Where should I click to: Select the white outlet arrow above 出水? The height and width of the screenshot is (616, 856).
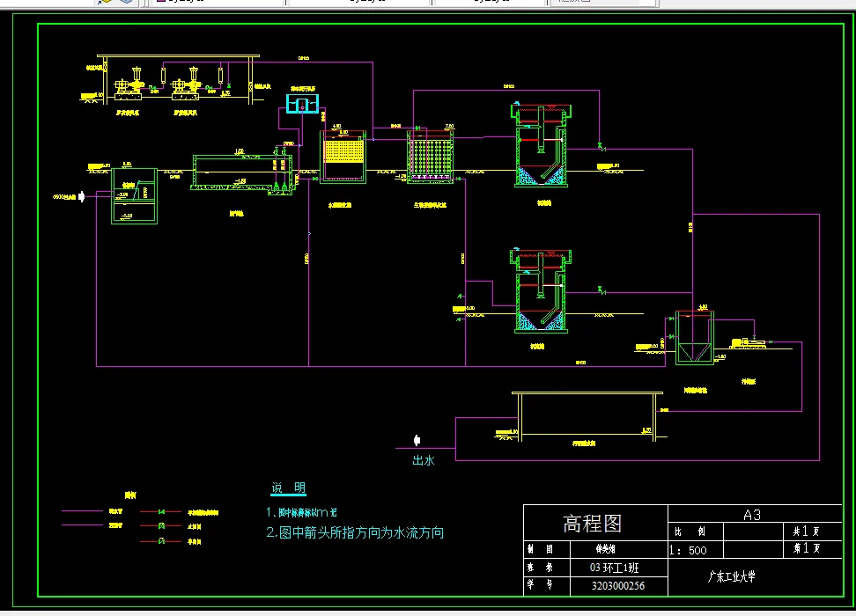pos(417,440)
